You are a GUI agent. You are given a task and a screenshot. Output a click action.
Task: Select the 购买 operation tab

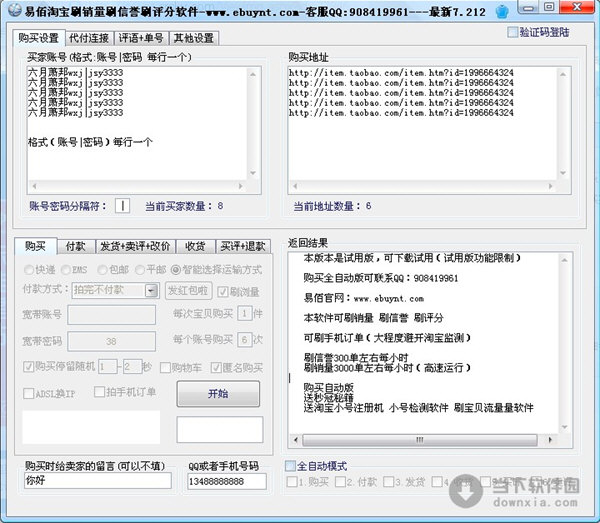pos(35,246)
